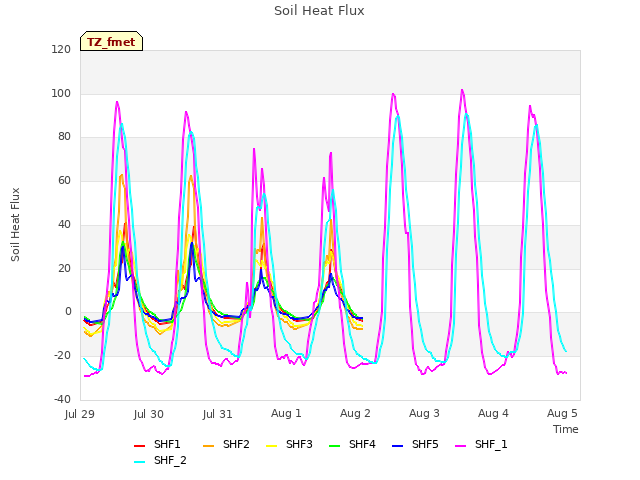Image resolution: width=640 pixels, height=480 pixels.
Task: Click the Aug 2 x-axis tick label
Action: point(355,414)
